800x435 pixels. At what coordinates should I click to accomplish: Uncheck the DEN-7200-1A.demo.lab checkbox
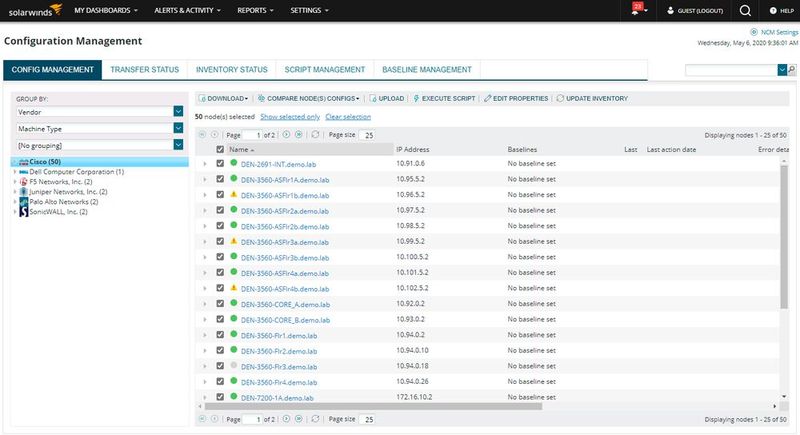[x=220, y=397]
